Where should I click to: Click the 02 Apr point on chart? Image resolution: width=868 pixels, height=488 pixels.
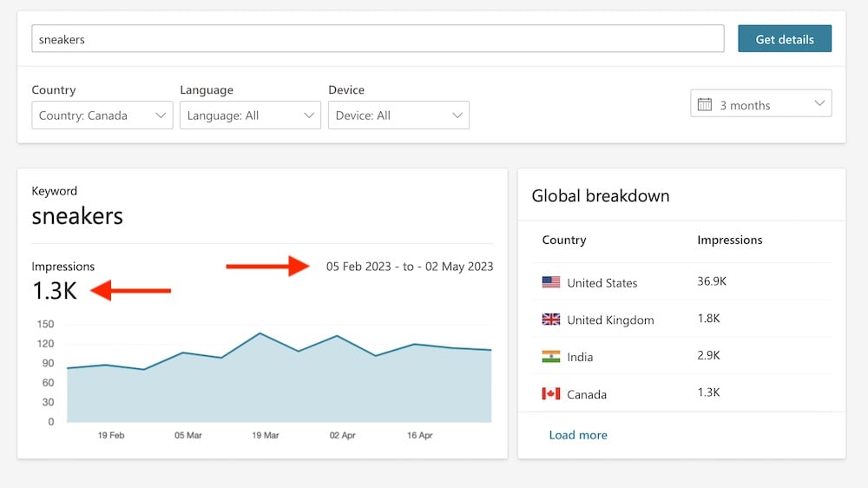337,336
